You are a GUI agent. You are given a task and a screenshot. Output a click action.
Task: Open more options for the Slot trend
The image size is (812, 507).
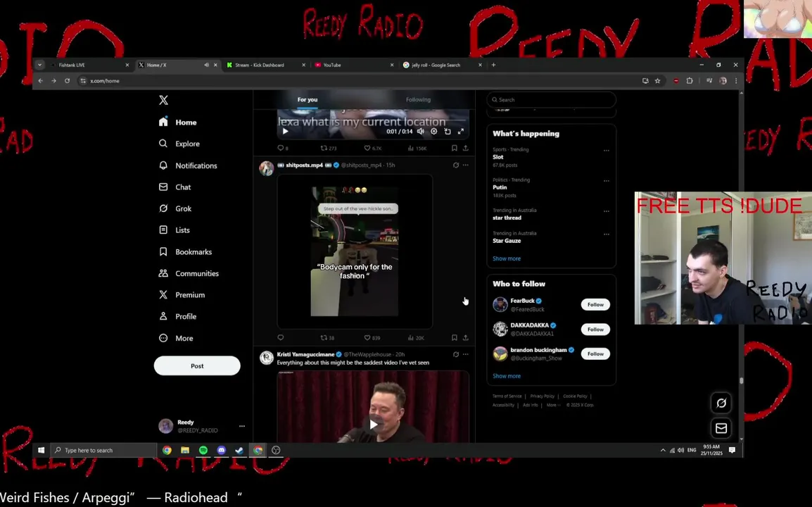[607, 150]
